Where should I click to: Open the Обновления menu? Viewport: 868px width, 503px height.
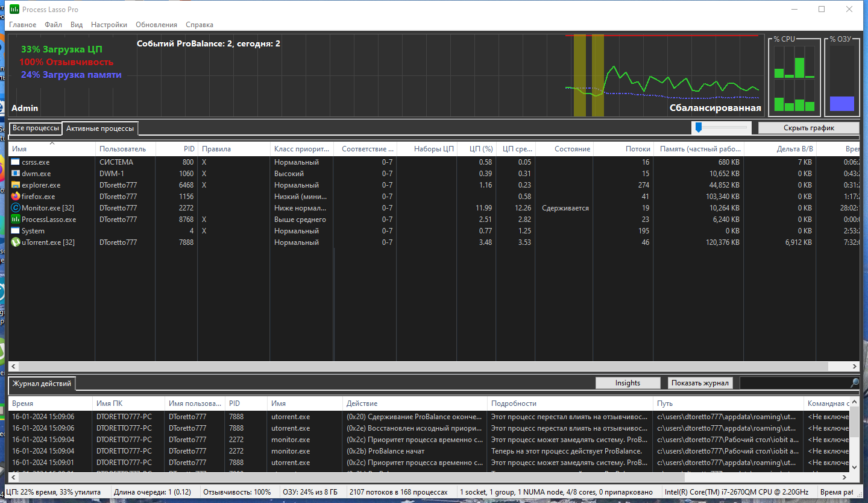tap(156, 25)
